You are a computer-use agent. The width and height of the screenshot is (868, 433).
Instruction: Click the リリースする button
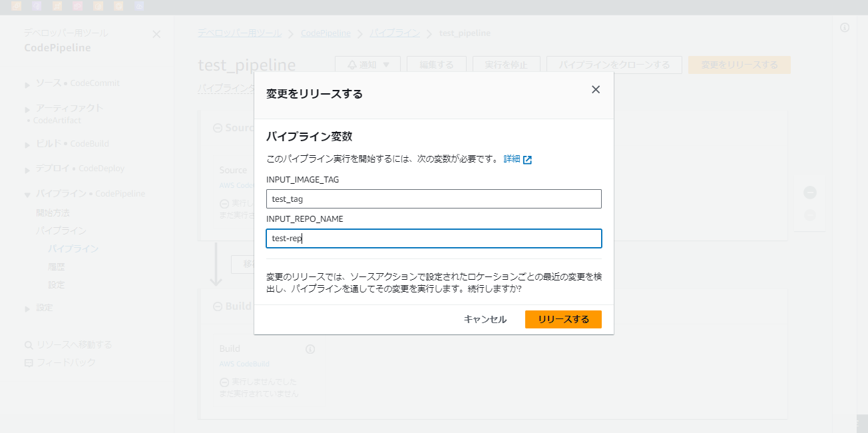tap(563, 319)
